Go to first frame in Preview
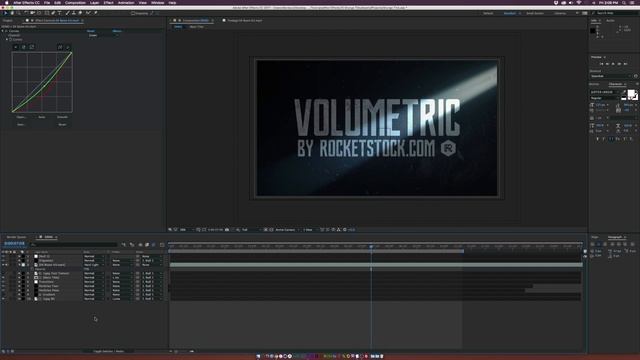The image size is (640, 360). click(x=601, y=64)
